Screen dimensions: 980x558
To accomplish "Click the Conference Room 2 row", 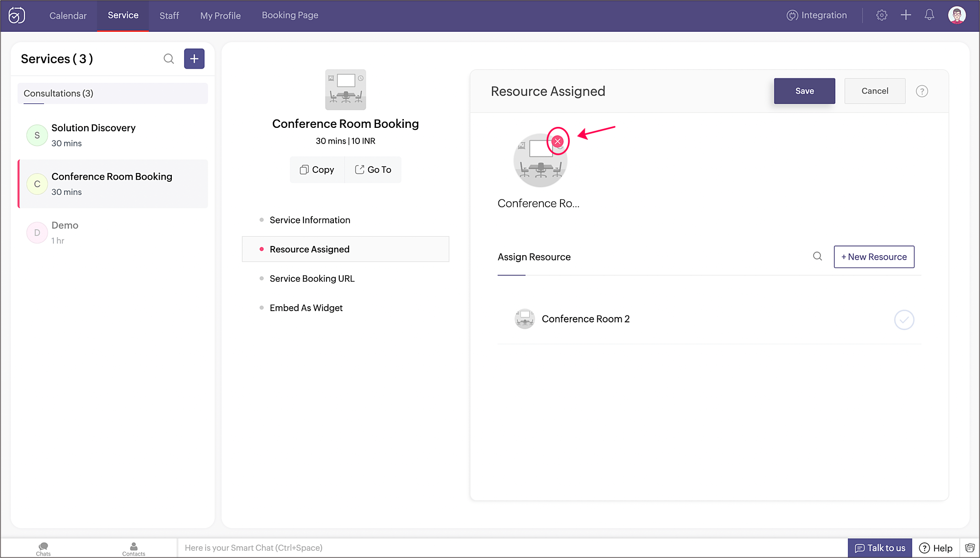I will point(709,319).
